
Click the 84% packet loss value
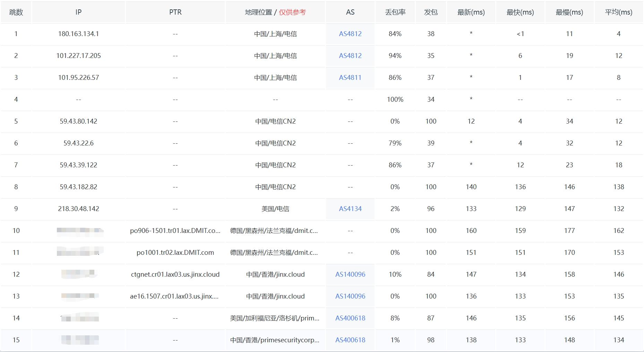point(395,34)
